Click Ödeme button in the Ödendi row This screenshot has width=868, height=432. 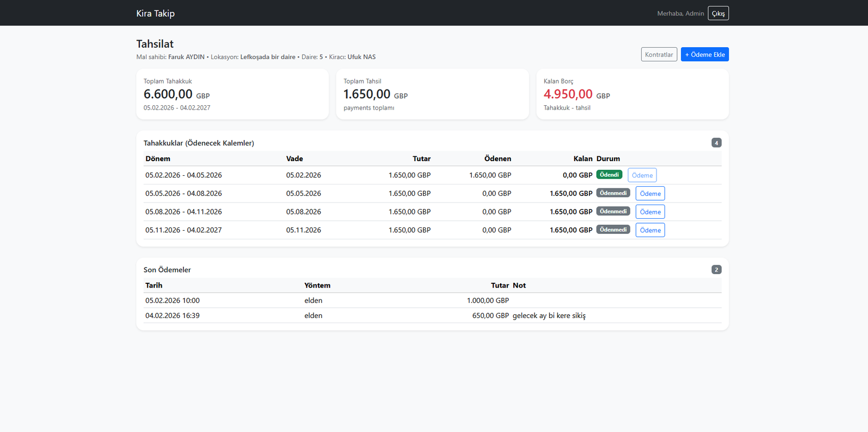642,175
